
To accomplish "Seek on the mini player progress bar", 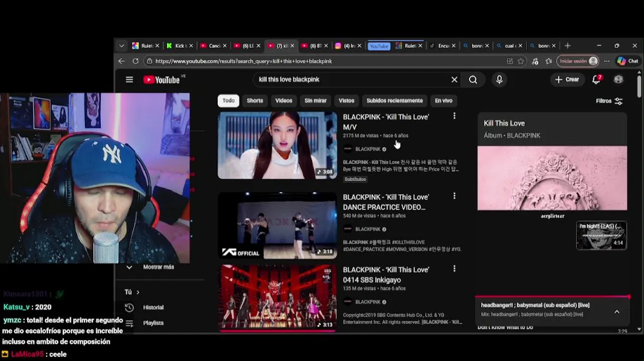I will pyautogui.click(x=552, y=296).
